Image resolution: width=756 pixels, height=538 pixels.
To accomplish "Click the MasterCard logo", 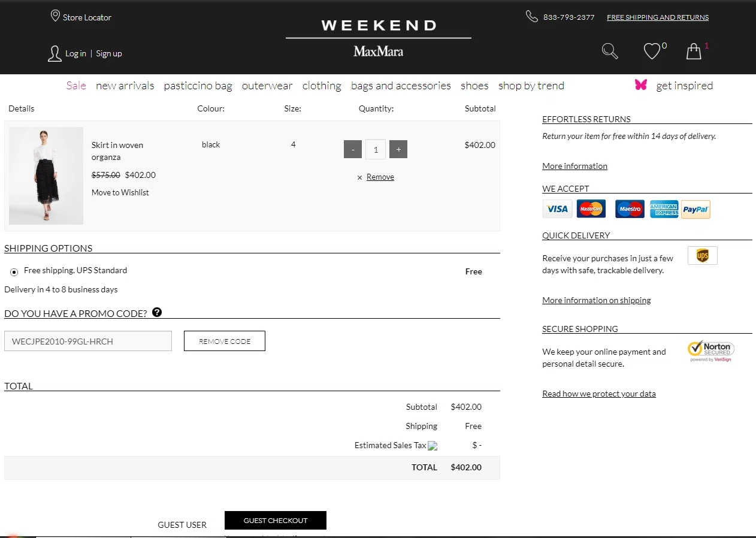I will tap(591, 209).
